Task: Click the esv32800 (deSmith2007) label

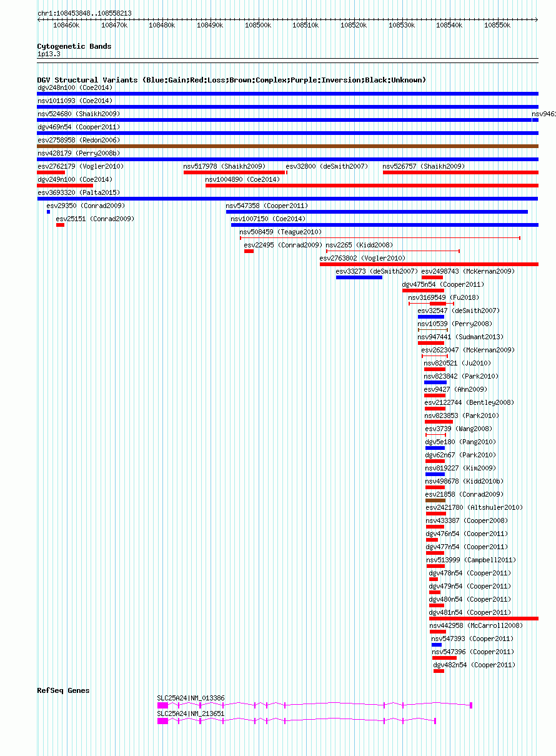Action: [327, 166]
